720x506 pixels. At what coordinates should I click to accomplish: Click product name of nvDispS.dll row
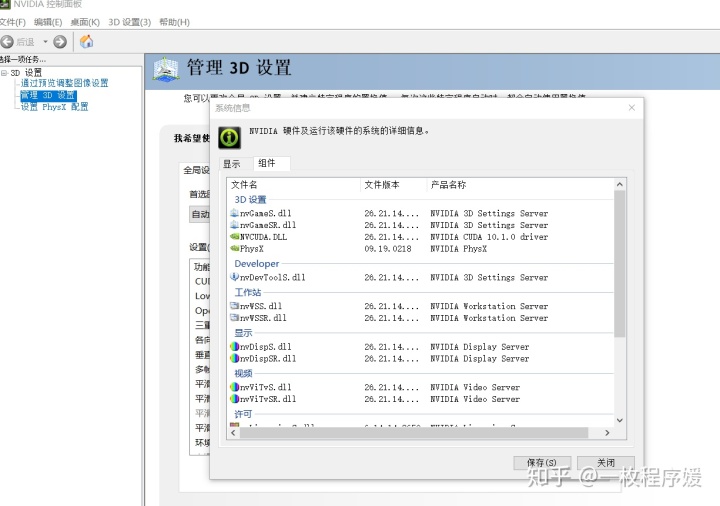pyautogui.click(x=479, y=347)
